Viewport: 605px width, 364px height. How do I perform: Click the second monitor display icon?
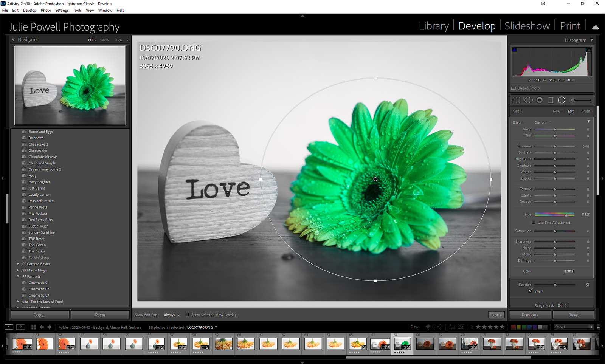tap(21, 327)
